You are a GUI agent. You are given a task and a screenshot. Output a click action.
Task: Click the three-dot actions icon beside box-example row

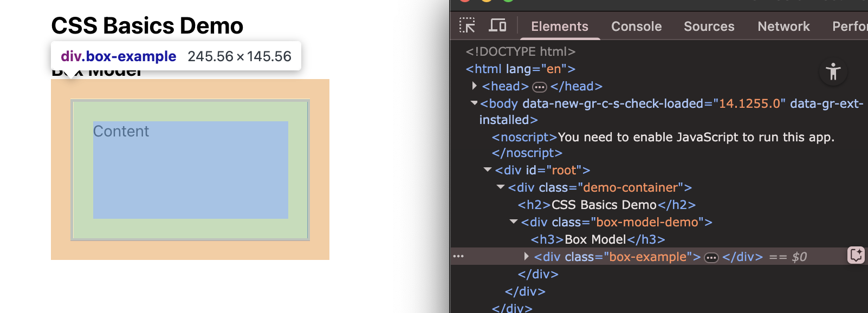[458, 256]
